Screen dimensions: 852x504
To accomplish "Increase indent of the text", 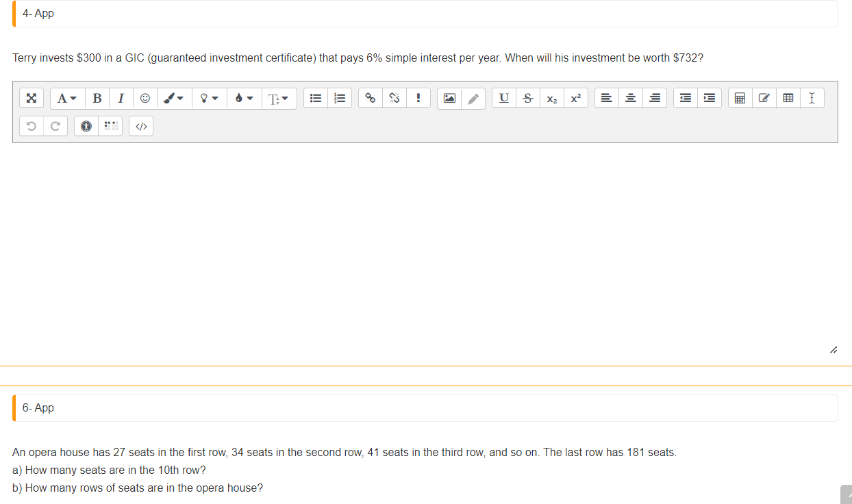I will pos(709,99).
